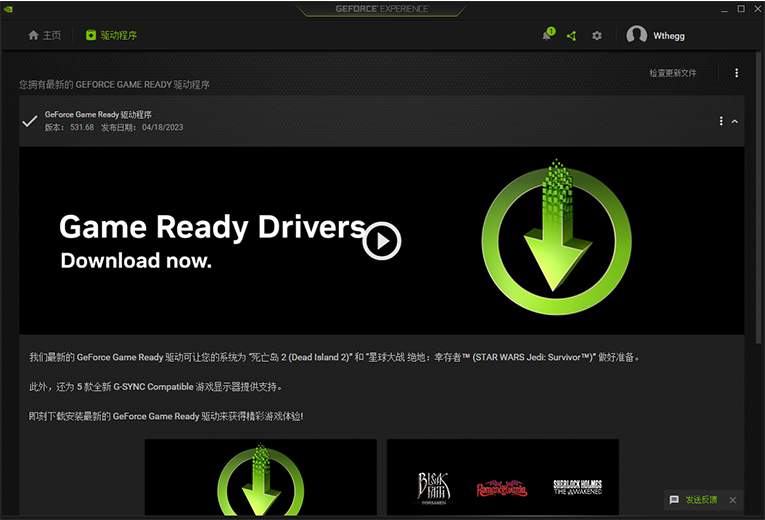765x520 pixels.
Task: Click the 版本: 531.68 version text
Action: point(69,127)
